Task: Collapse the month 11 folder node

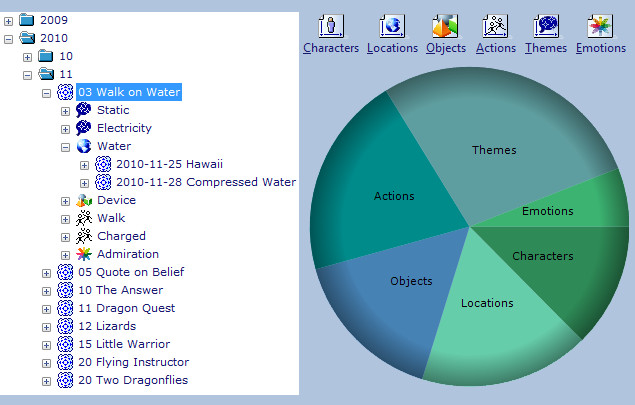Action: coord(28,75)
